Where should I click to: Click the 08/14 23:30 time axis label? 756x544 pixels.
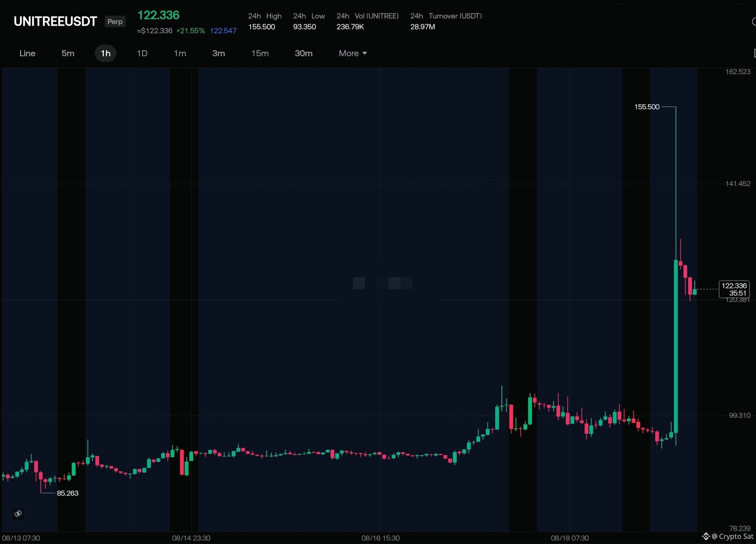191,538
